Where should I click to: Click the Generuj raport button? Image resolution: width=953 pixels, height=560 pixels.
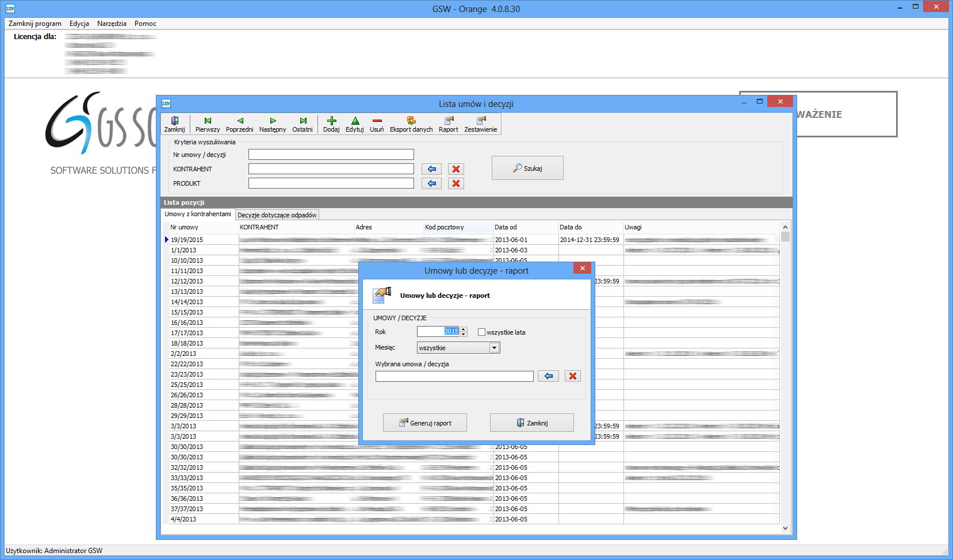tap(425, 423)
